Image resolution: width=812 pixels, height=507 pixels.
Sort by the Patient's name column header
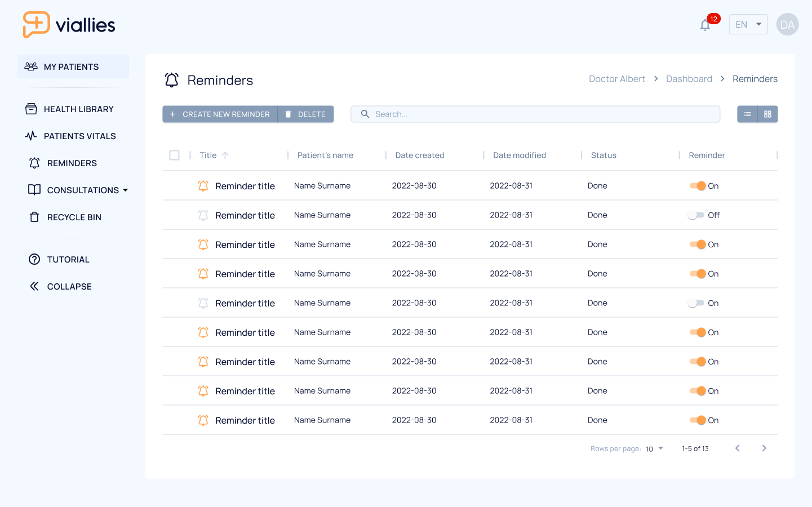coord(325,155)
